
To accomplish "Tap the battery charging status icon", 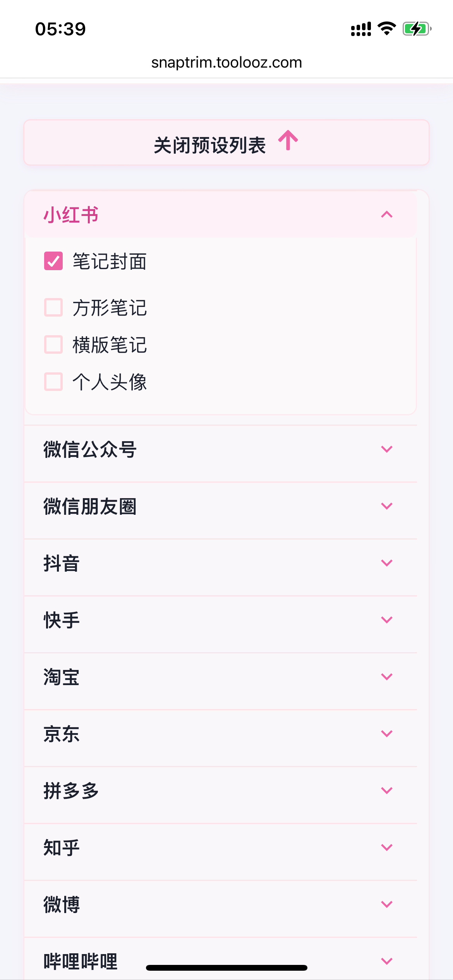I will tap(417, 29).
